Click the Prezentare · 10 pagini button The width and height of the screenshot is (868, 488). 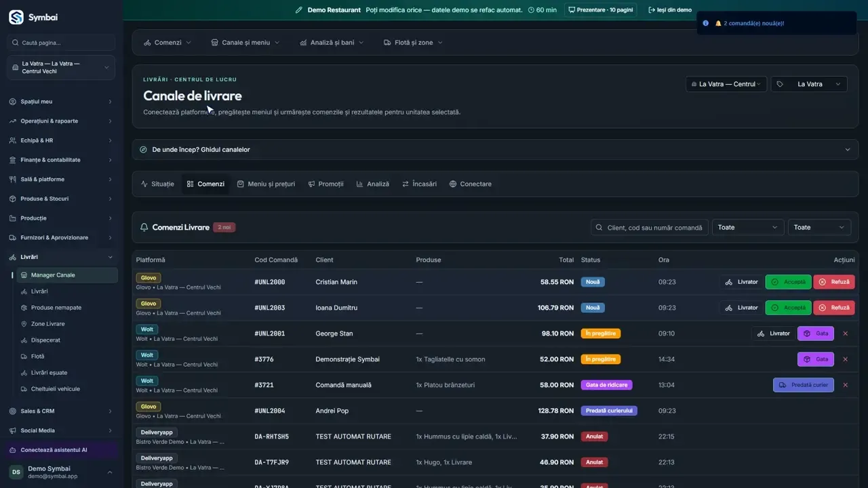tap(601, 10)
